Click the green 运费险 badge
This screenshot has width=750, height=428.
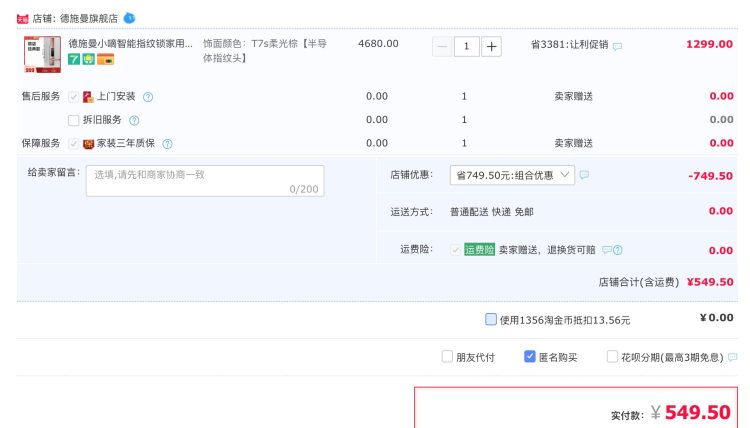(479, 250)
